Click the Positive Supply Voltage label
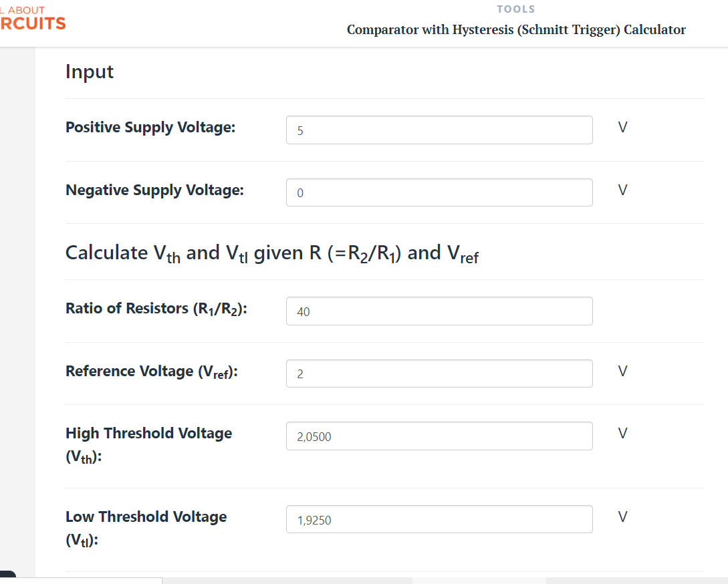The height and width of the screenshot is (584, 728). pos(150,127)
